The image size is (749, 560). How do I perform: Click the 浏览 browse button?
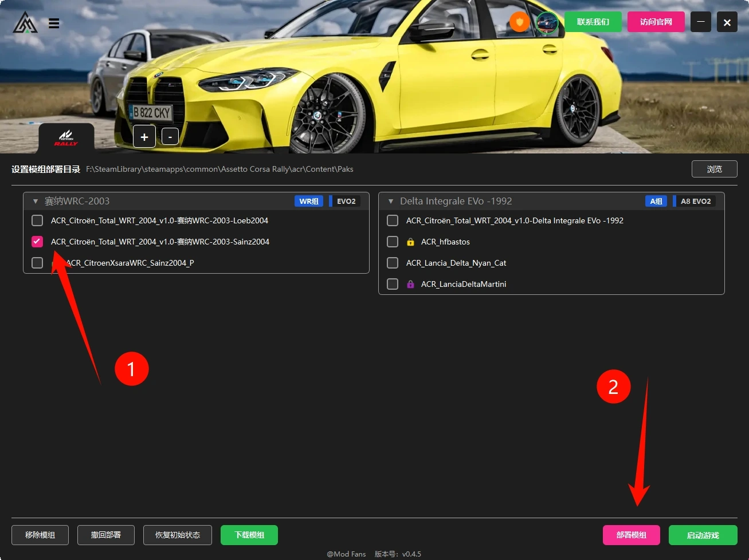tap(714, 169)
